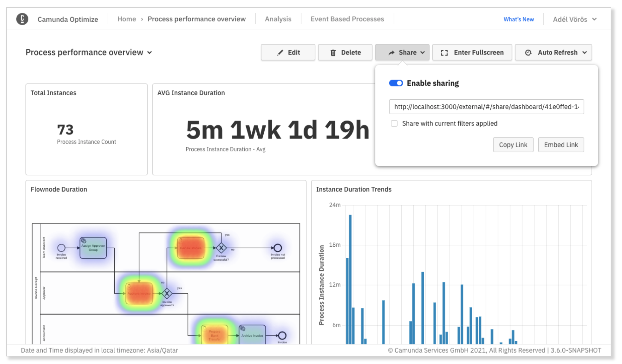This screenshot has width=622, height=364.
Task: Click the timezone Asia/Qatar footer text
Action: (162, 350)
